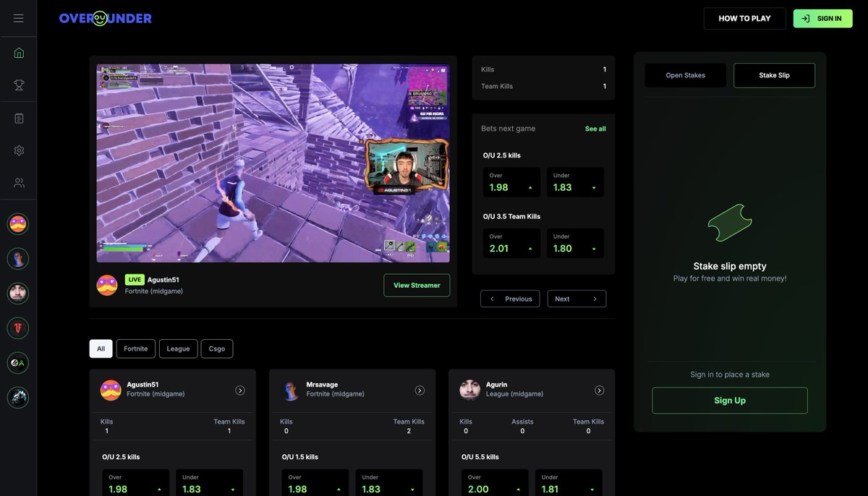Click 'Sign in to place a stake' text
This screenshot has height=496, width=868.
pyautogui.click(x=730, y=375)
